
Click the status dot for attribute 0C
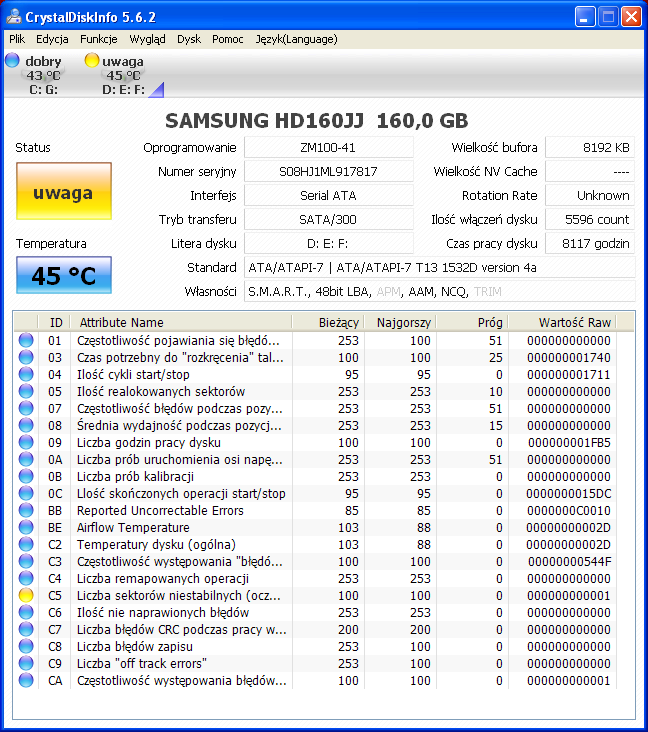click(26, 493)
